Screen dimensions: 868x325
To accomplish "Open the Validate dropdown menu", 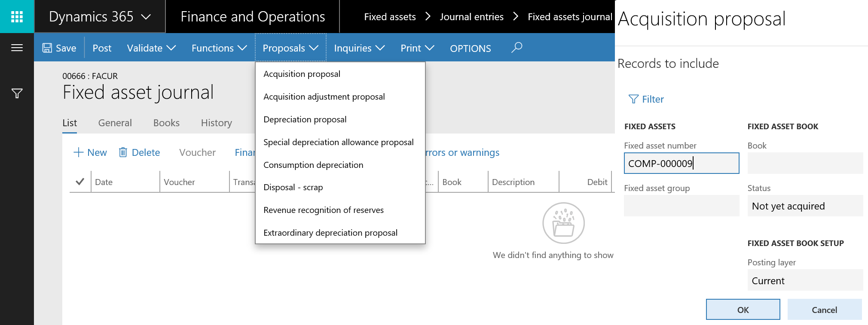I will coord(151,48).
